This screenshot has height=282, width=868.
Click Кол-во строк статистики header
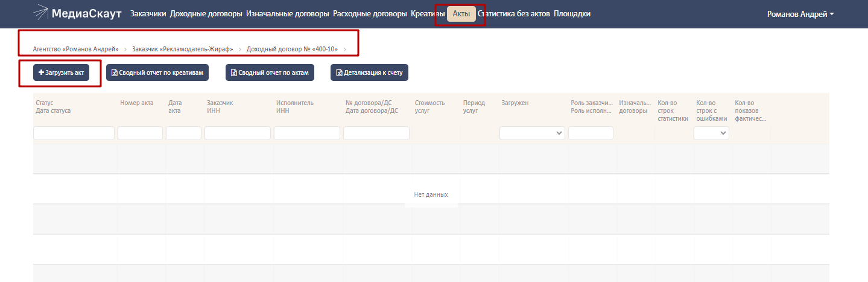click(673, 111)
